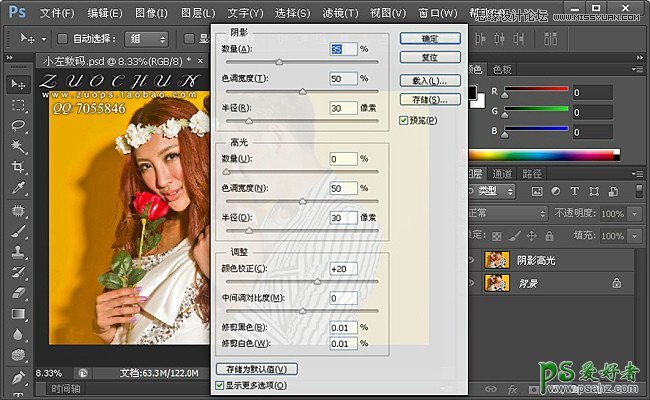The width and height of the screenshot is (650, 400).
Task: Uncheck 显示更多选项(O) checkbox
Action: (x=220, y=385)
